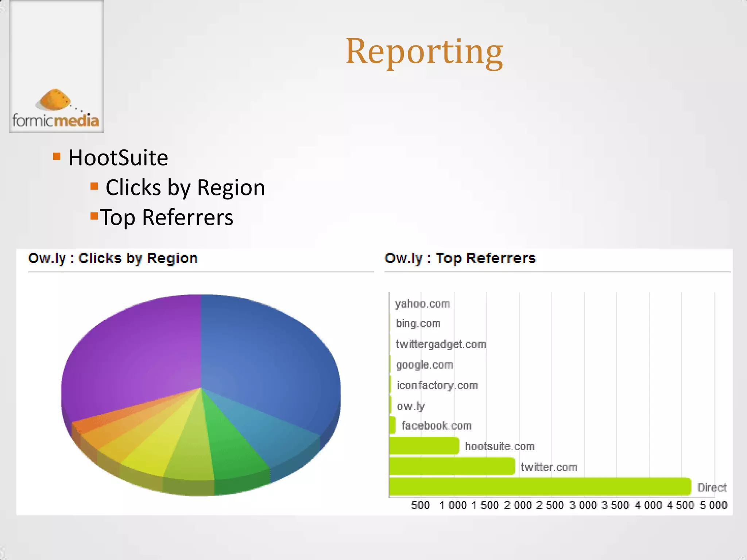
Task: Click the Direct label
Action: [x=712, y=487]
